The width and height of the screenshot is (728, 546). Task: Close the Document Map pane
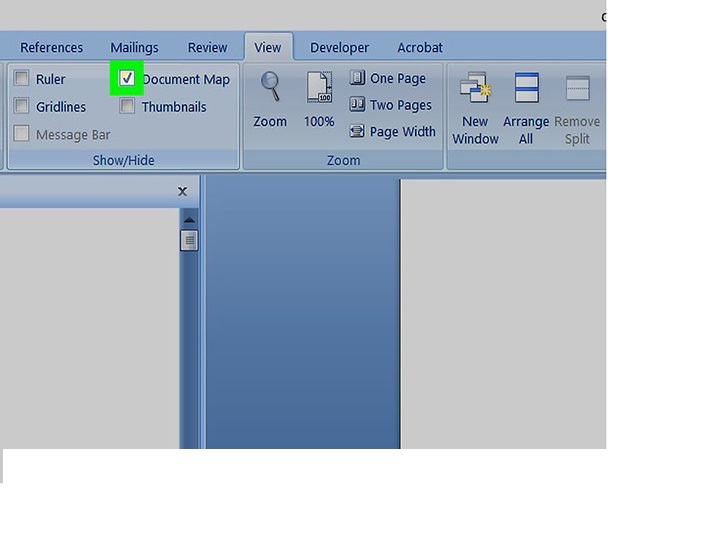click(x=182, y=191)
